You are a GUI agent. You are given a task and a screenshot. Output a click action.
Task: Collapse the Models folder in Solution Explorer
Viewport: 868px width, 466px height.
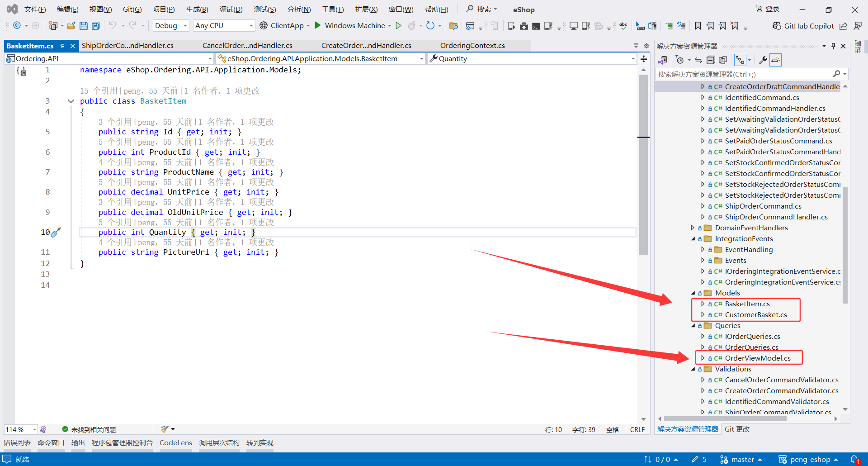(693, 293)
